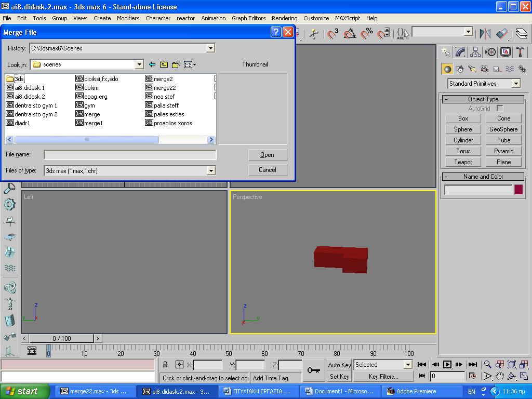532x399 pixels.
Task: Go up one folder level
Action: click(164, 64)
